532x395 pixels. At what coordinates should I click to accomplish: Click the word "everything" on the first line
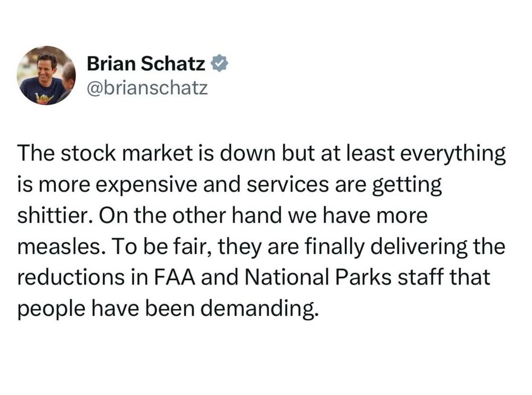click(x=453, y=154)
